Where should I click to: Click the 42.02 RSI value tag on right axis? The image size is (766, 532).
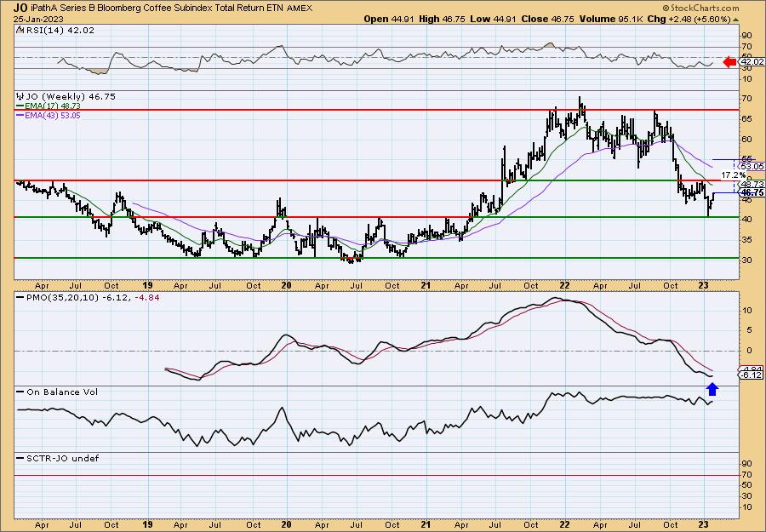coord(752,62)
